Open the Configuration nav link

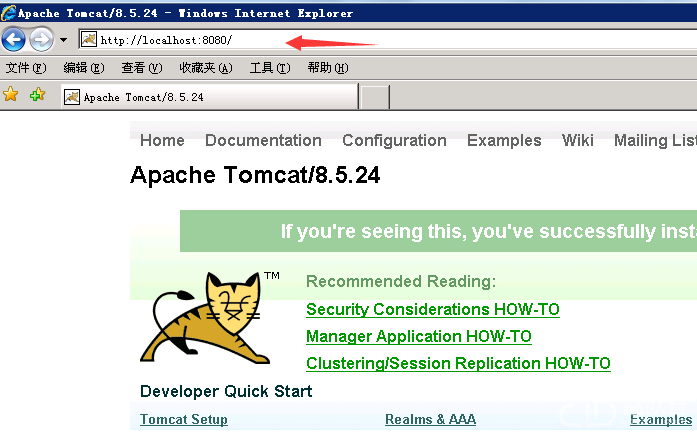coord(394,140)
